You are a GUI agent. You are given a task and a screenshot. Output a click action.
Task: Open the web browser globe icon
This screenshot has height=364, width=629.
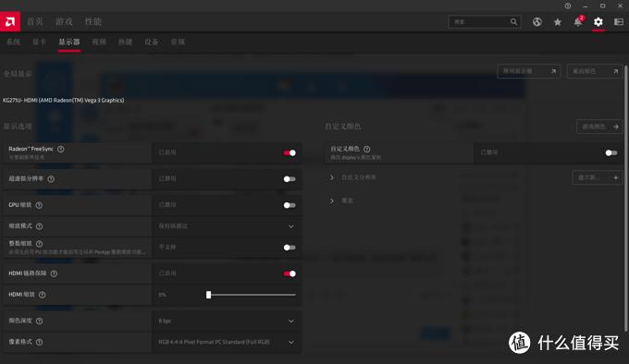537,22
